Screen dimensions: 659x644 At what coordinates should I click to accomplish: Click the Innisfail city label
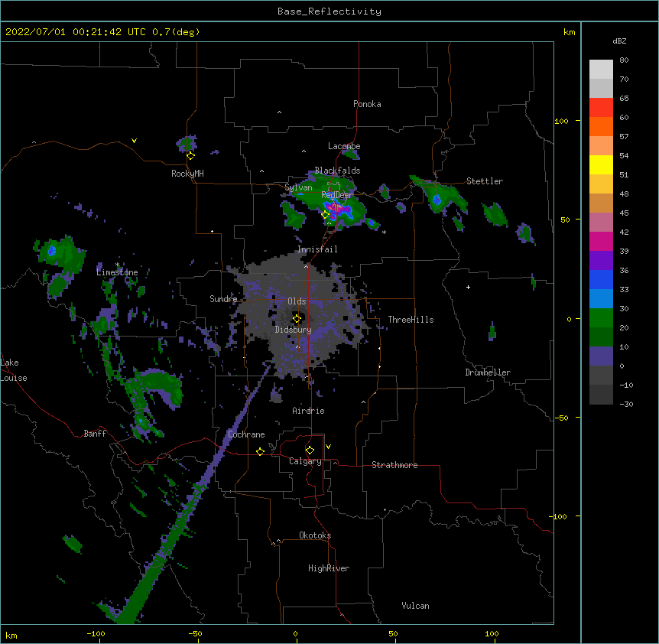[317, 249]
